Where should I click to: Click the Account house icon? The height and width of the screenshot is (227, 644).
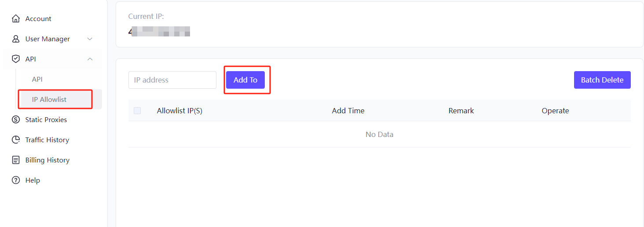tap(16, 19)
